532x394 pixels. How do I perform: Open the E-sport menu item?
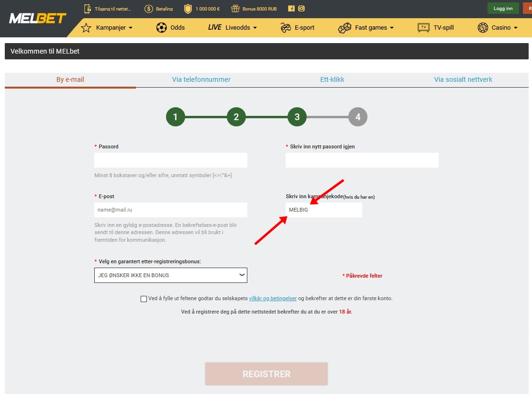click(x=304, y=27)
